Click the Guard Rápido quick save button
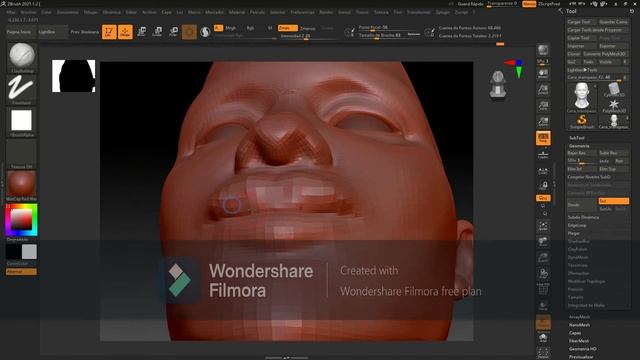The height and width of the screenshot is (360, 640). pyautogui.click(x=470, y=4)
